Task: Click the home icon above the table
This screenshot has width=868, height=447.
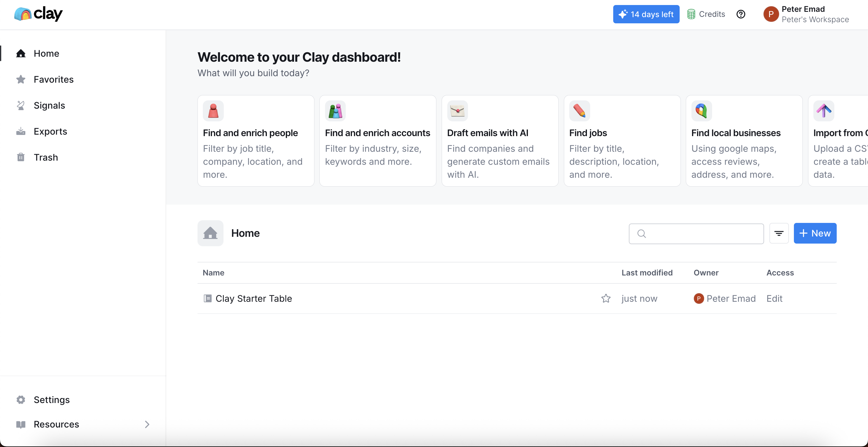Action: click(x=210, y=233)
